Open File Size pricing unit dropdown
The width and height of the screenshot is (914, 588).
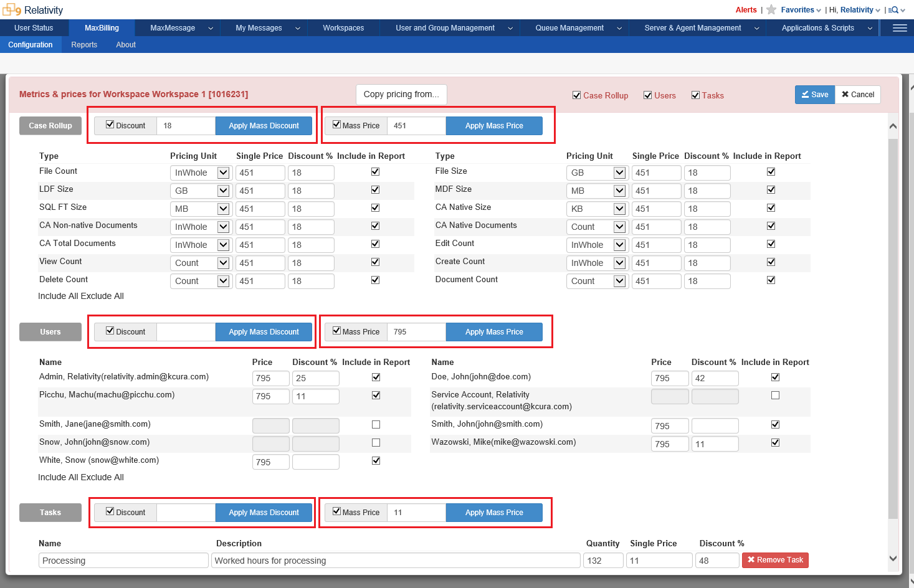596,173
